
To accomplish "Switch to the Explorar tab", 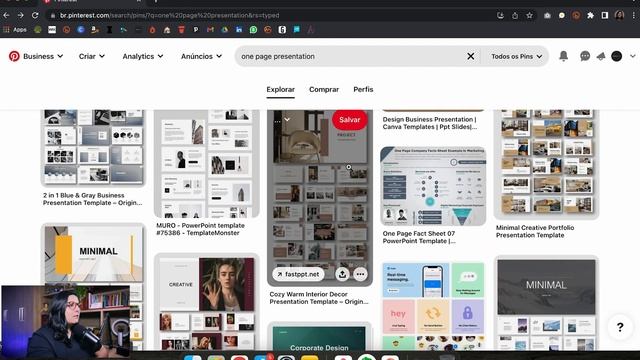I will point(280,89).
